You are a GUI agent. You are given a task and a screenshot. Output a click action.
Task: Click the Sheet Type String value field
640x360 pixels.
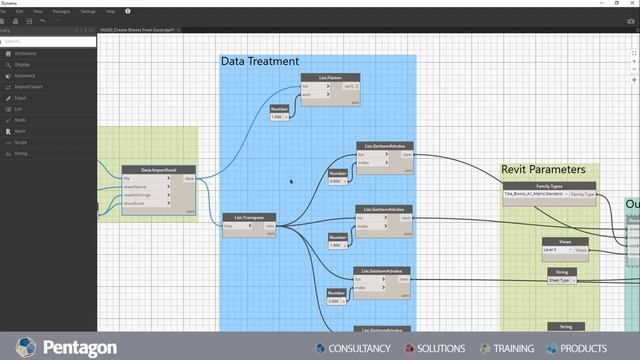click(x=559, y=280)
